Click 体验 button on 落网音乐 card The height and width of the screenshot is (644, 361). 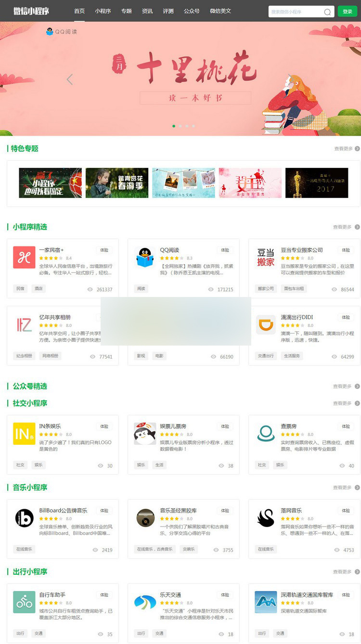pos(346,511)
